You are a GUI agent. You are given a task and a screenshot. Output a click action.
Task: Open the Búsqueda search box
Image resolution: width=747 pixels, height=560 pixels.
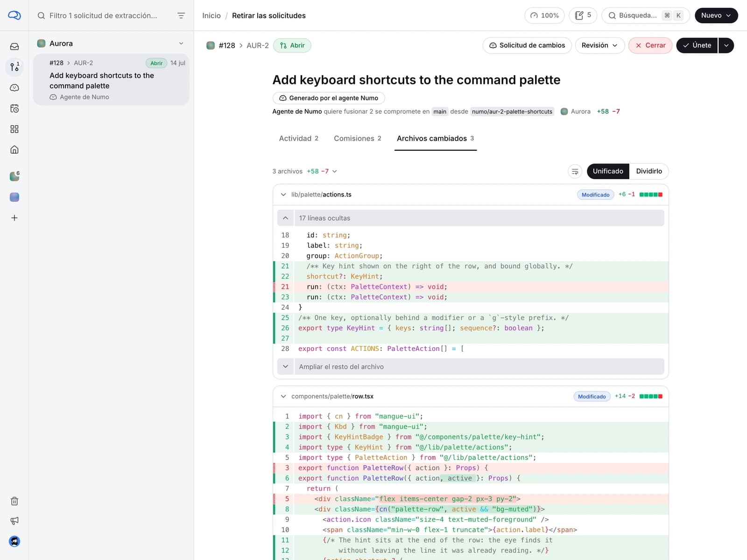[x=646, y=15]
